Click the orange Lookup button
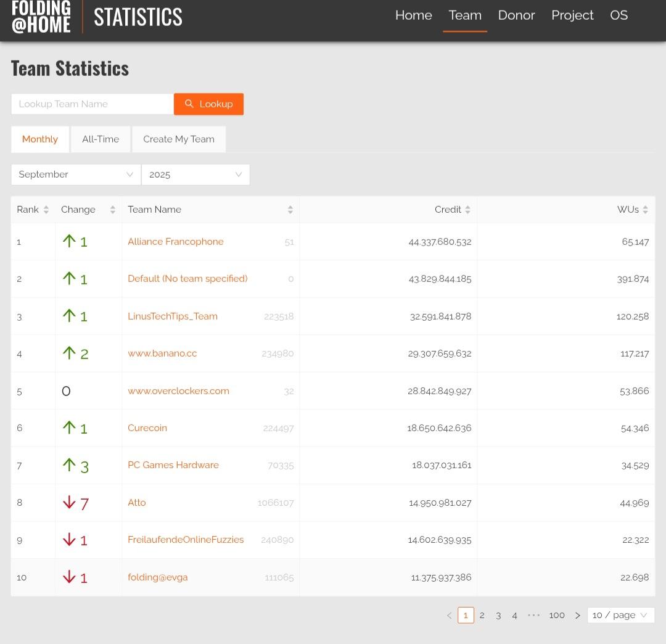The image size is (666, 644). (208, 104)
